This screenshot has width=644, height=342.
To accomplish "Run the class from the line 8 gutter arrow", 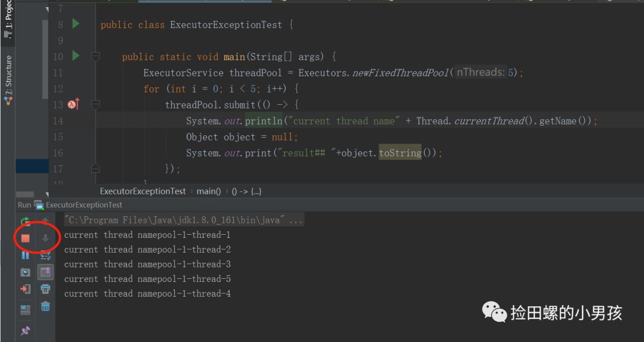I will (76, 24).
